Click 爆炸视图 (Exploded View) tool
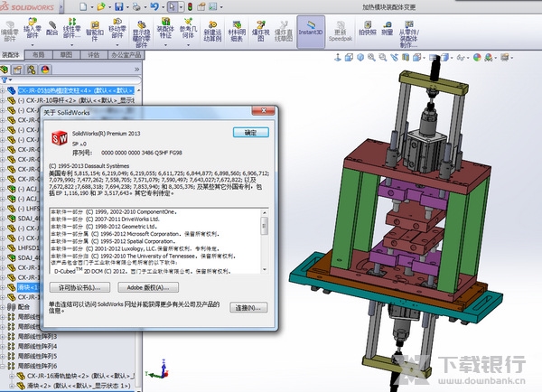Image resolution: width=542 pixels, height=392 pixels. 261,31
